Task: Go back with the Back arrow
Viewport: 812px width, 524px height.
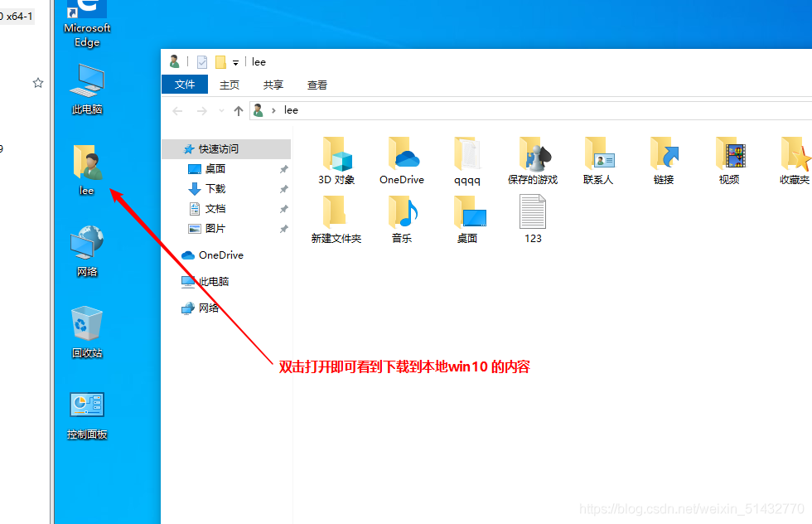Action: pos(177,111)
